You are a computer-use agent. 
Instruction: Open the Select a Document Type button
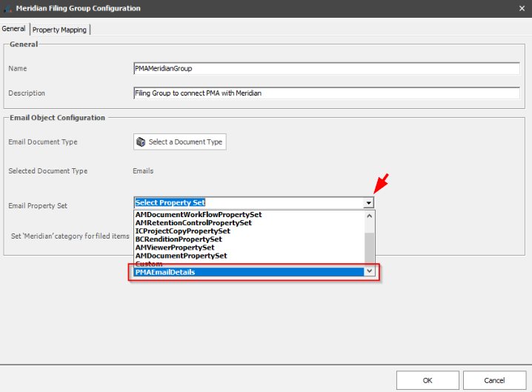pyautogui.click(x=180, y=142)
